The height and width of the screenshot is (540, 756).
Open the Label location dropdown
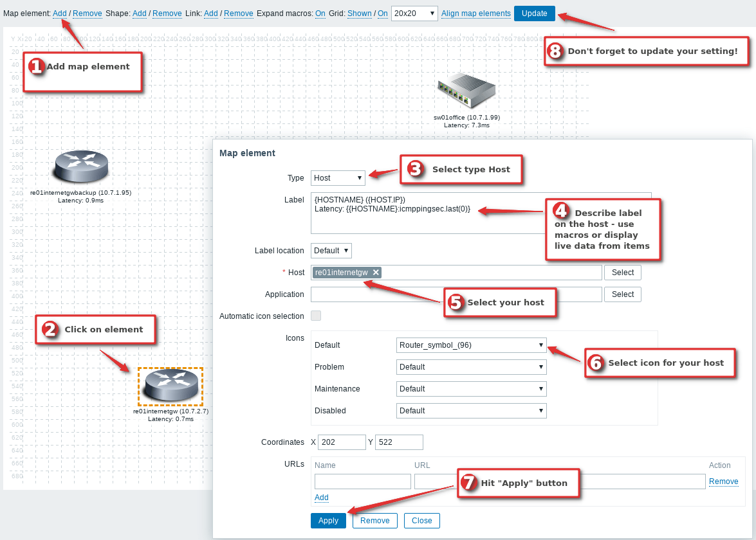[331, 251]
